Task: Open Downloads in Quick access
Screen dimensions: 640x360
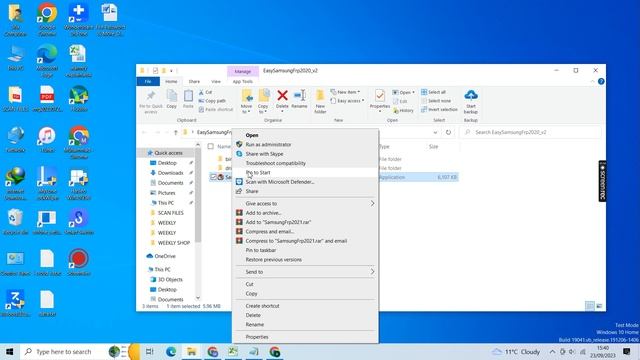Action: [x=171, y=173]
